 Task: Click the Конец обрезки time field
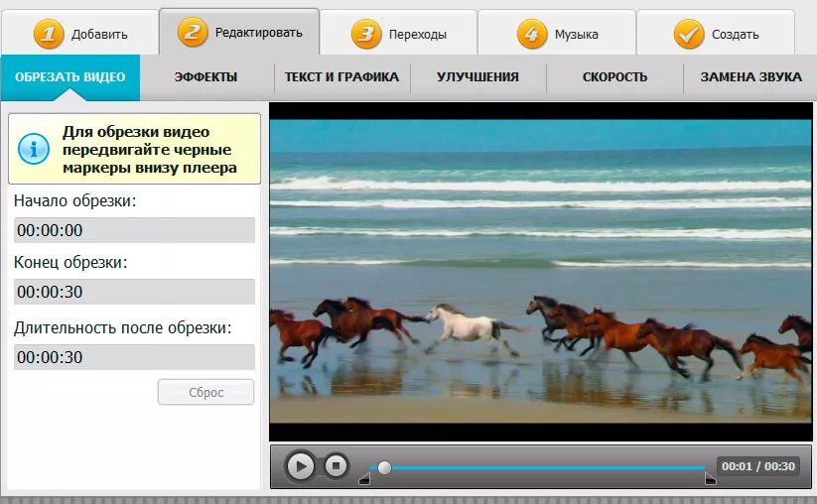click(134, 292)
